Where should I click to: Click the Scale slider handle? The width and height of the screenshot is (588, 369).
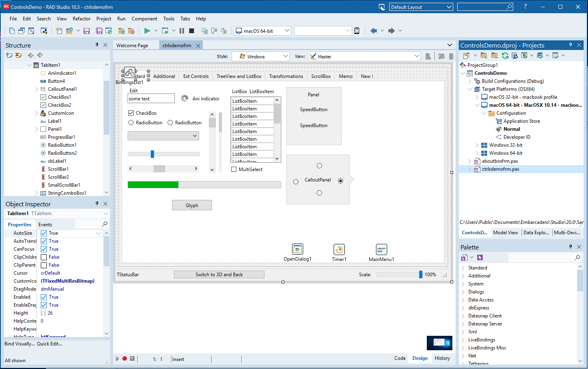pyautogui.click(x=420, y=275)
